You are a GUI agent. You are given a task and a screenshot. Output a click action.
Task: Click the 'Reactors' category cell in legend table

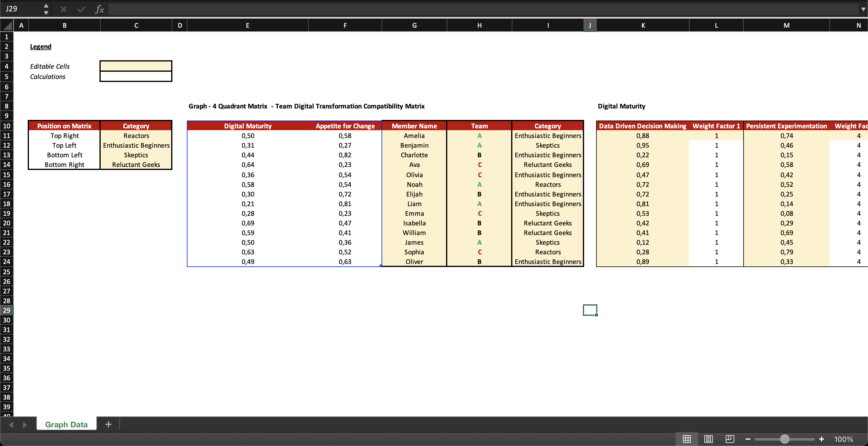pos(136,136)
